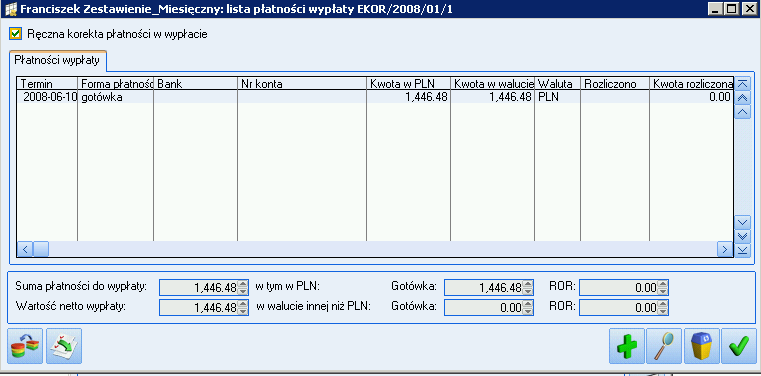Open payment details with magnifier icon
The width and height of the screenshot is (761, 376).
(664, 346)
